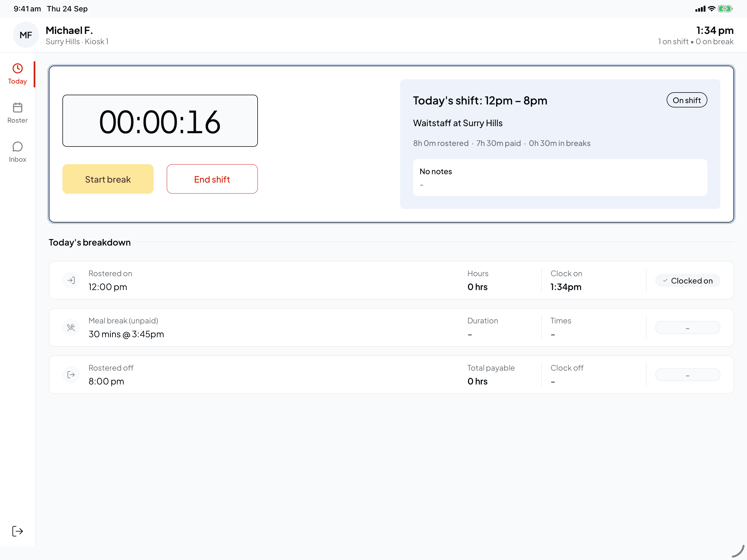Viewport: 747px width, 560px height.
Task: Click the checkmark in Clocked on pill
Action: [x=665, y=281]
